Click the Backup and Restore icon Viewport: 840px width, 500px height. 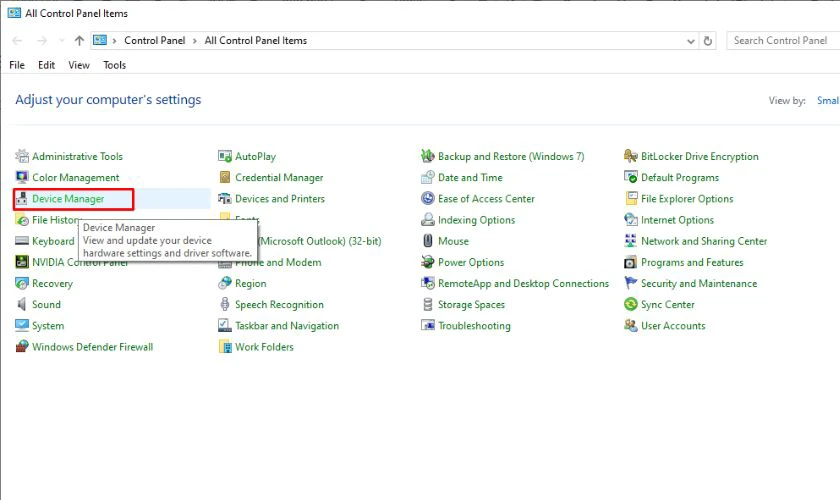pos(428,156)
